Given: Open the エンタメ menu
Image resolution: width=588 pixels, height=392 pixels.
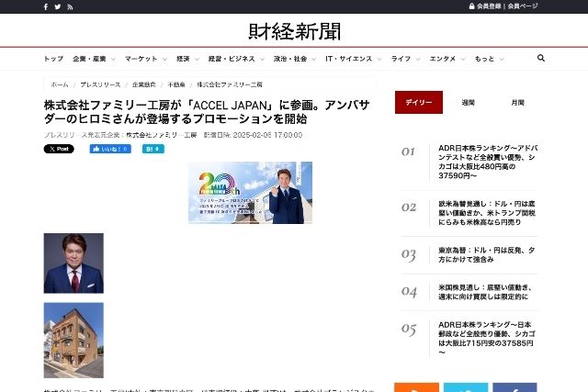Looking at the screenshot, I should pyautogui.click(x=443, y=59).
